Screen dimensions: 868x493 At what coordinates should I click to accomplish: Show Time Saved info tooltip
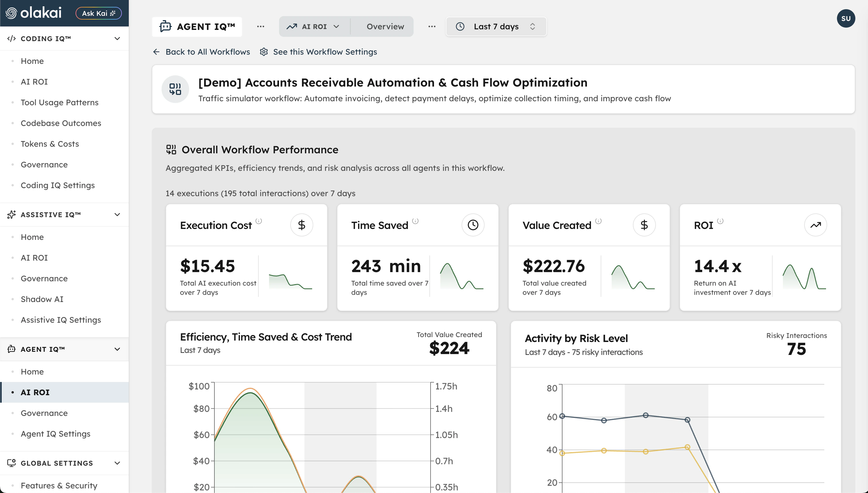point(415,221)
